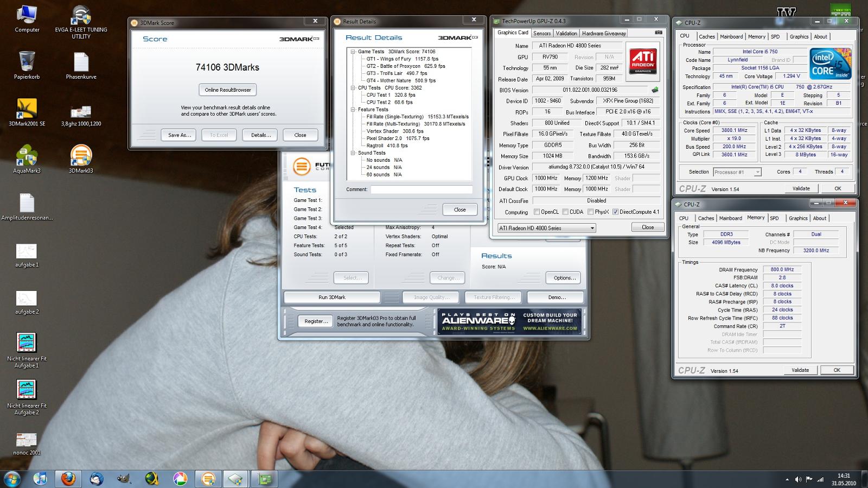Click the Online ResultBrowser button
868x488 pixels.
pyautogui.click(x=228, y=90)
